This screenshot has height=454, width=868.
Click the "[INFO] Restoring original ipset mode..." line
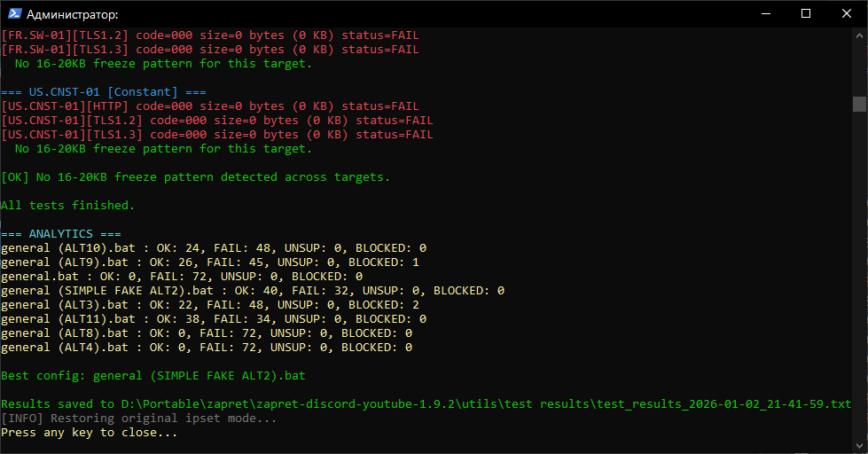point(139,419)
